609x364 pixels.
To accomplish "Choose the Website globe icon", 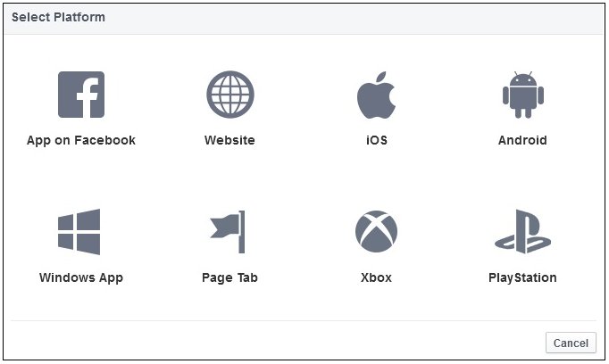I will (230, 95).
